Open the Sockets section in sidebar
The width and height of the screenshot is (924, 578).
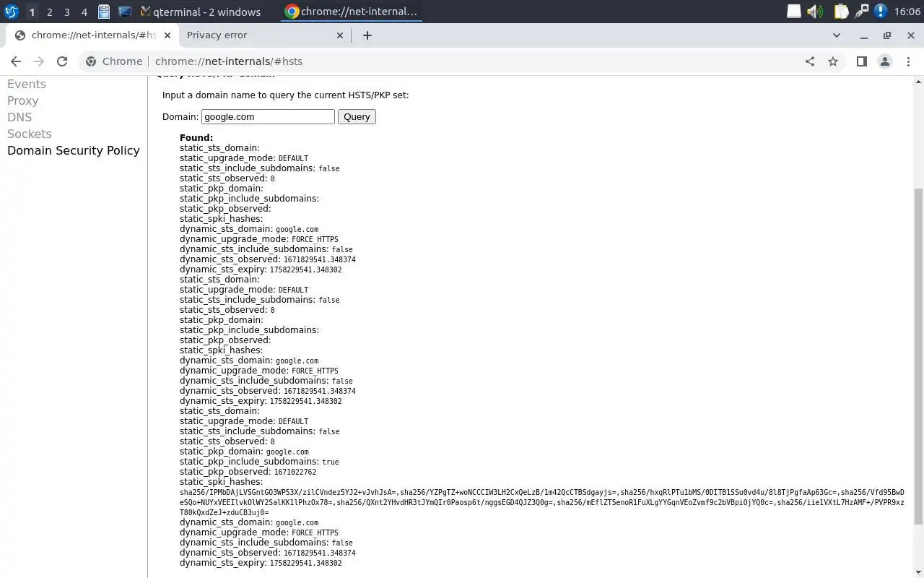pos(30,134)
